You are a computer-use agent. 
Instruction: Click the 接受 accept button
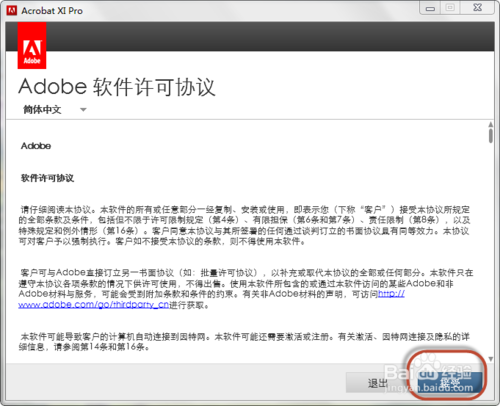[449, 383]
